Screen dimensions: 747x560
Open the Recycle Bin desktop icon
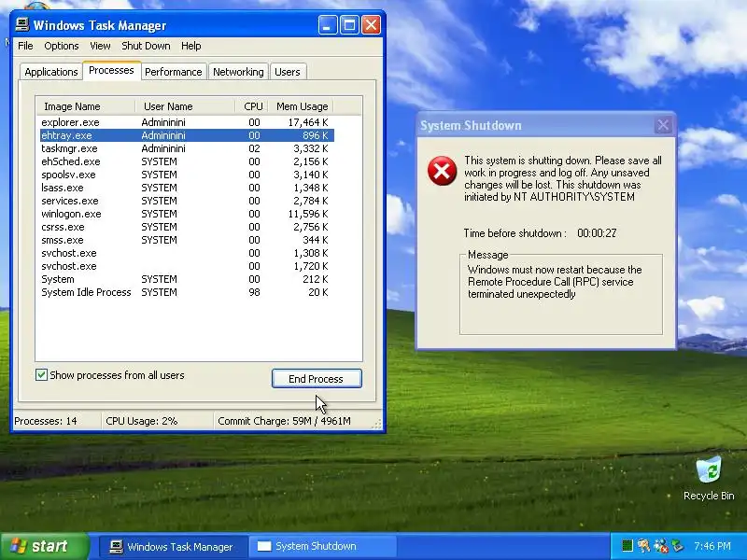709,478
